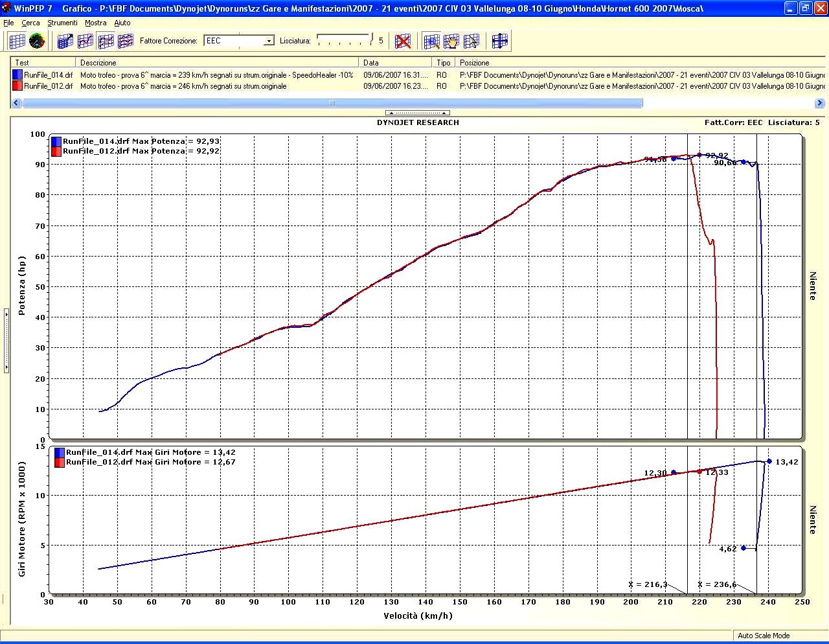The image size is (829, 644).
Task: Click the DYNOJET RESEARCH graph title
Action: pos(418,122)
